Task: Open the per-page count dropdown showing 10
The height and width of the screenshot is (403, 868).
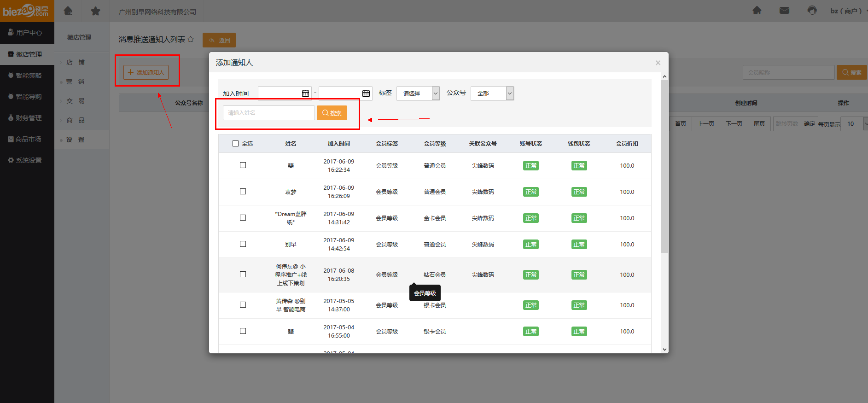Action: coord(855,123)
